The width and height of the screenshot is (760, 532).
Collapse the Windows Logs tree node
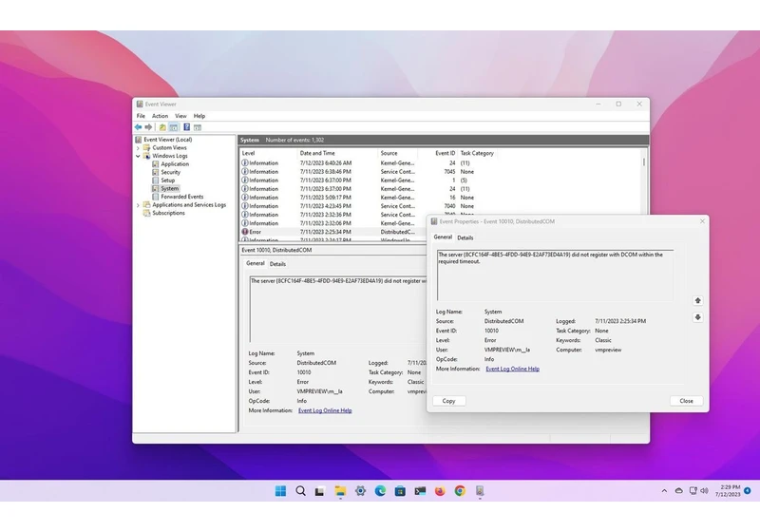138,156
